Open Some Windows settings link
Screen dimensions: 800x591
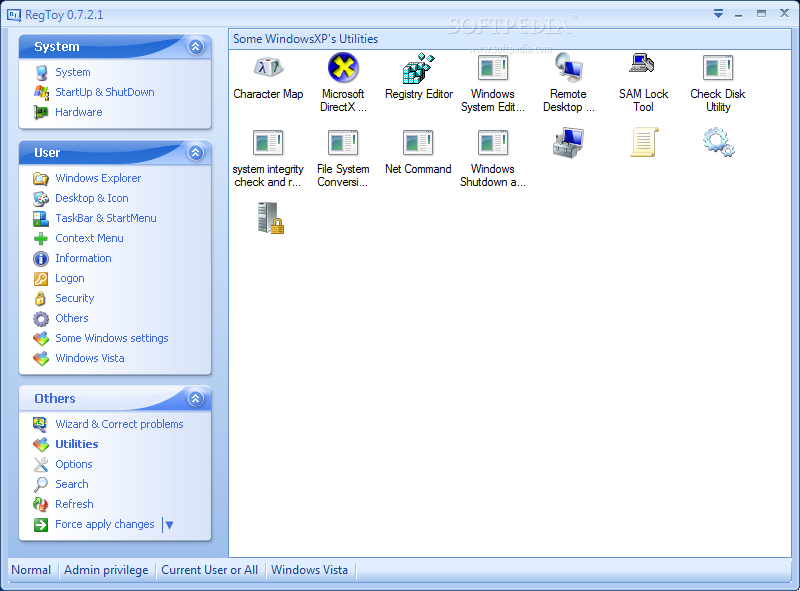click(x=112, y=338)
